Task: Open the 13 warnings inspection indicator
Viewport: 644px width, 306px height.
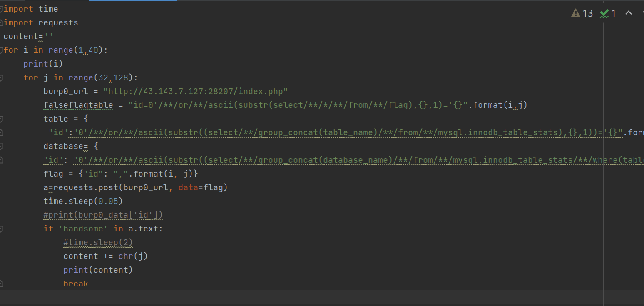Action: tap(582, 13)
